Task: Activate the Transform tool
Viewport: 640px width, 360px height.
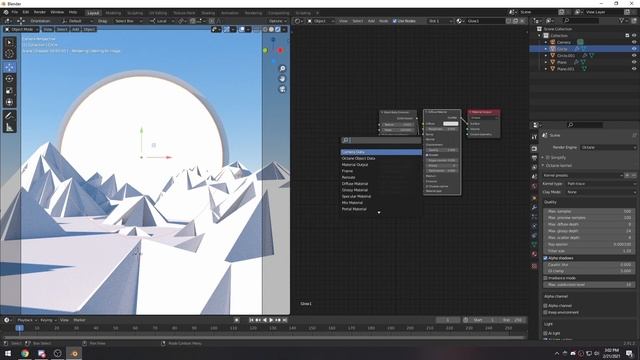Action: pyautogui.click(x=10, y=102)
